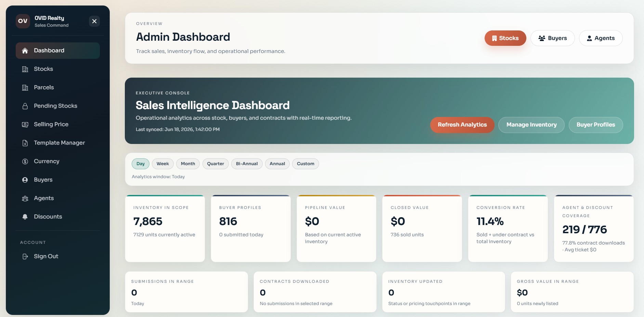
Task: Go to the Currency page
Action: click(x=58, y=161)
